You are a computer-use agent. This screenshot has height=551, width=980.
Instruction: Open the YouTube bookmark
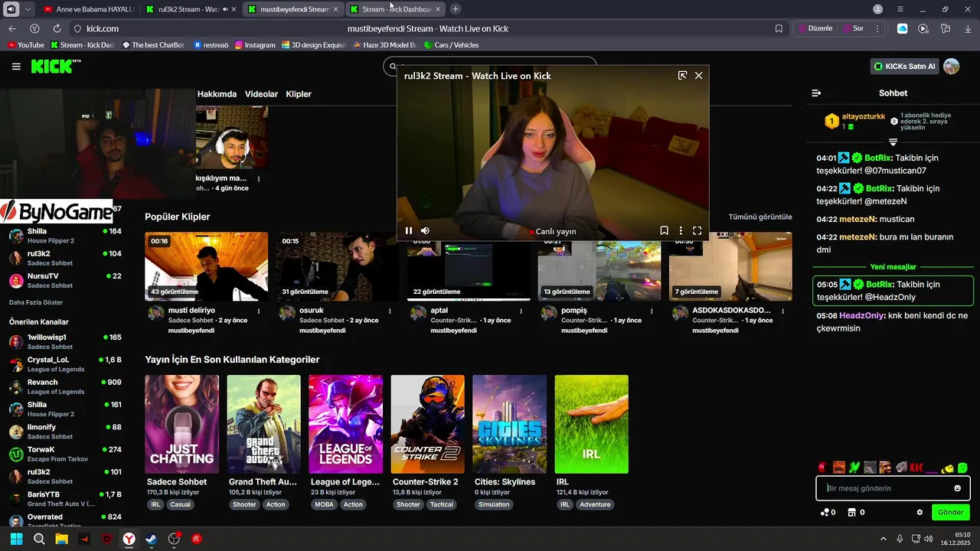click(26, 45)
